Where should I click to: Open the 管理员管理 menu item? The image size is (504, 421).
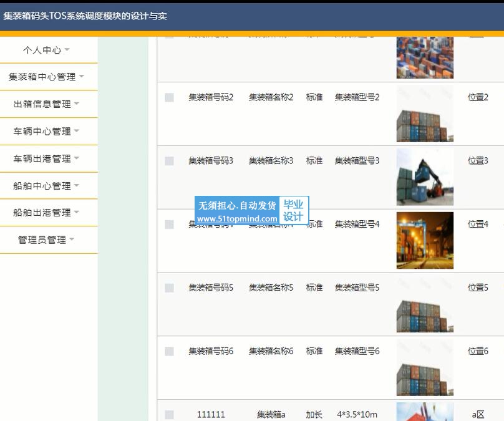click(x=46, y=240)
